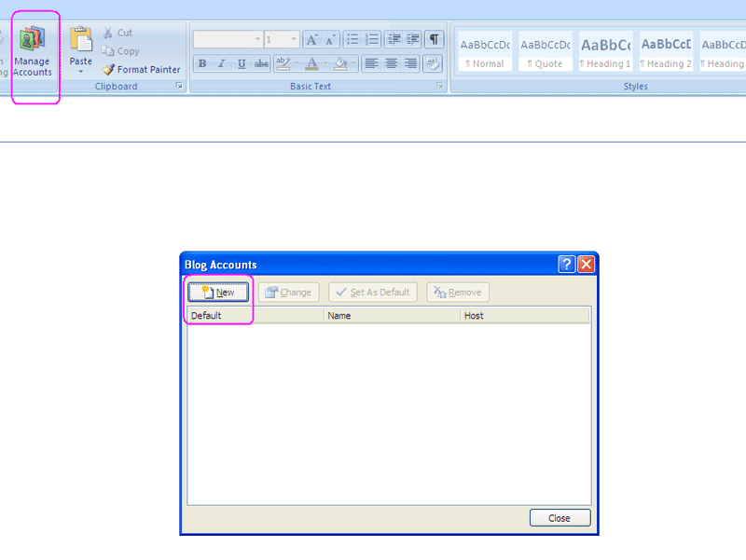
Task: Apply bulleted list formatting
Action: click(352, 39)
